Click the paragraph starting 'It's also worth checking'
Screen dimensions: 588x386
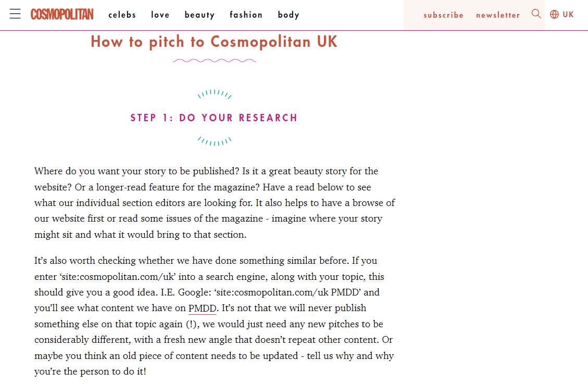click(214, 316)
